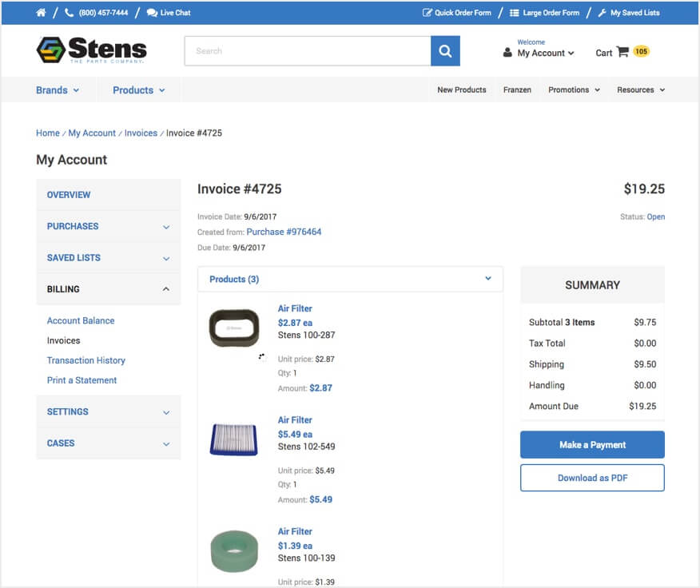Click the Stens logo

coord(92,50)
